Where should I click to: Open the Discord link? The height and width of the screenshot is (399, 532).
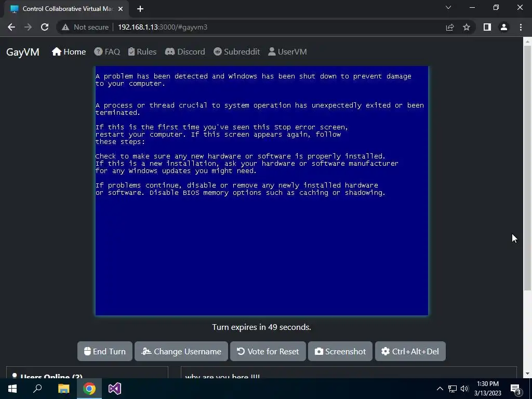pyautogui.click(x=185, y=51)
